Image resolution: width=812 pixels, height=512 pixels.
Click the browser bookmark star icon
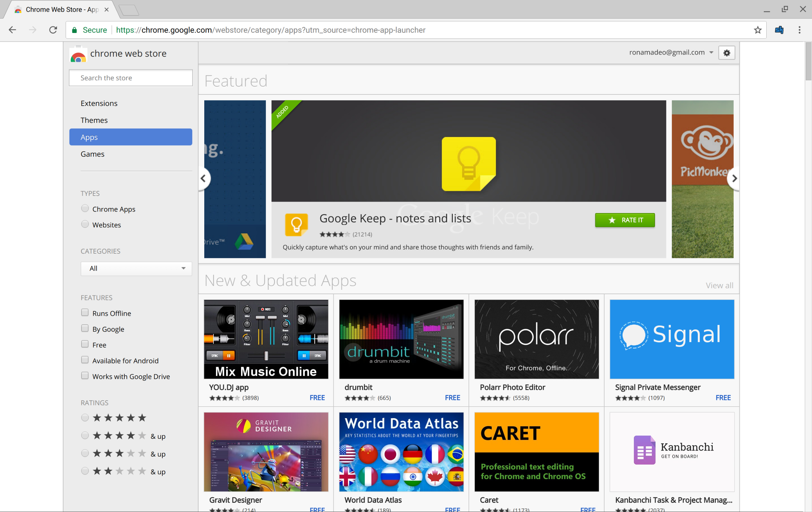point(758,30)
